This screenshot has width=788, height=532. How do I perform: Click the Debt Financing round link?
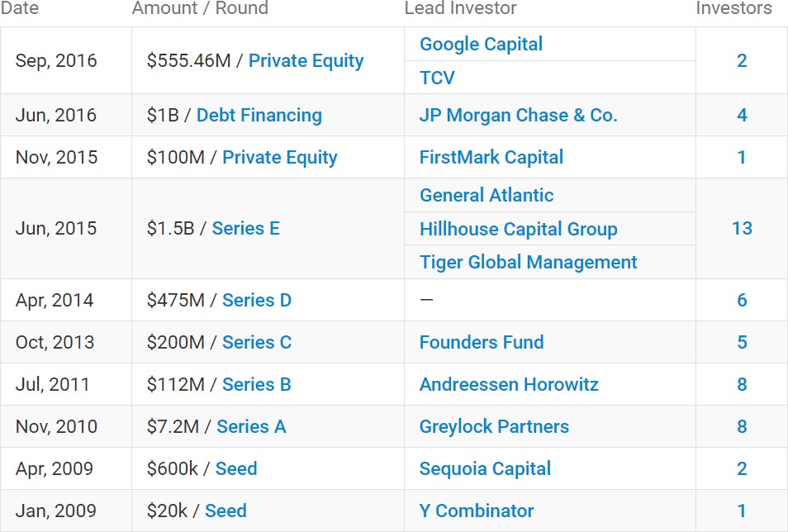click(x=259, y=115)
